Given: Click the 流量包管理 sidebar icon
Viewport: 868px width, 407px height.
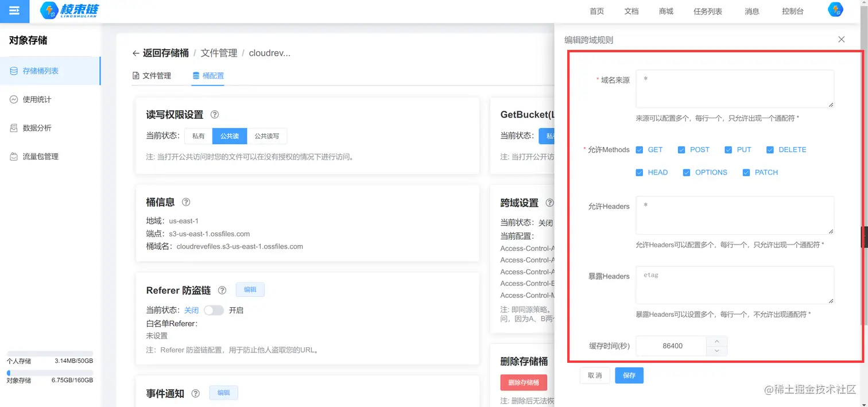Looking at the screenshot, I should click(x=14, y=156).
